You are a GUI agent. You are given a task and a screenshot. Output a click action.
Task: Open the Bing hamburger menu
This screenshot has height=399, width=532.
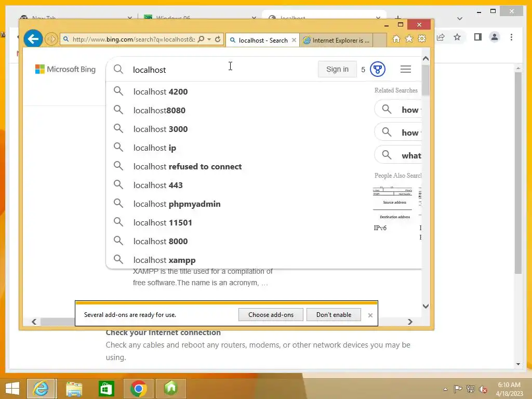click(405, 69)
